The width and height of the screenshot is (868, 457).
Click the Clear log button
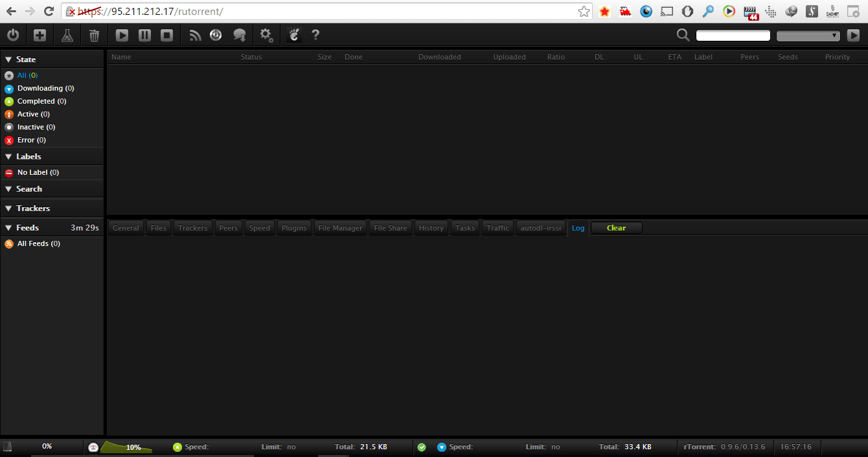tap(616, 228)
